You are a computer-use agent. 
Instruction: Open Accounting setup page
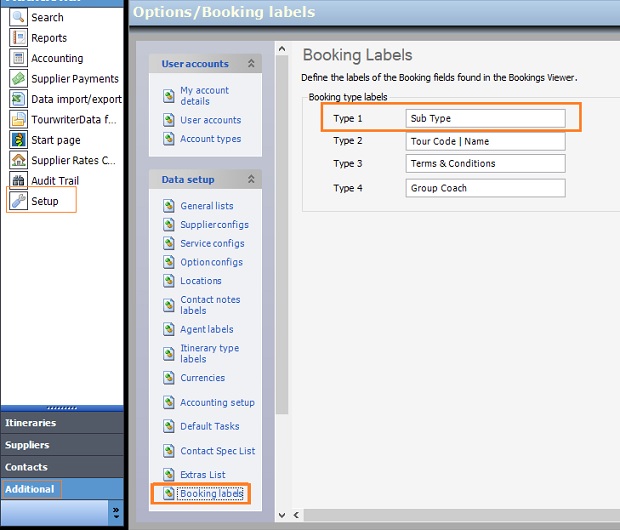(217, 402)
